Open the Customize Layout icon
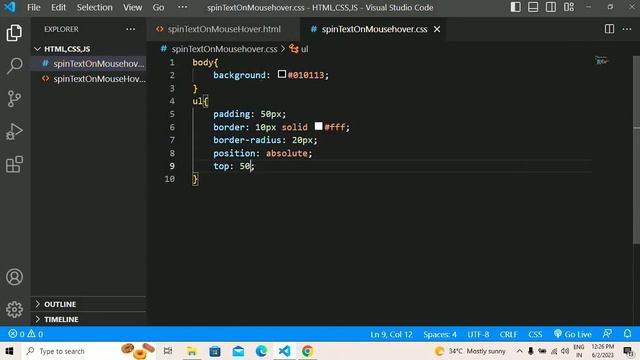Viewport: 640px width, 360px height. (569, 7)
